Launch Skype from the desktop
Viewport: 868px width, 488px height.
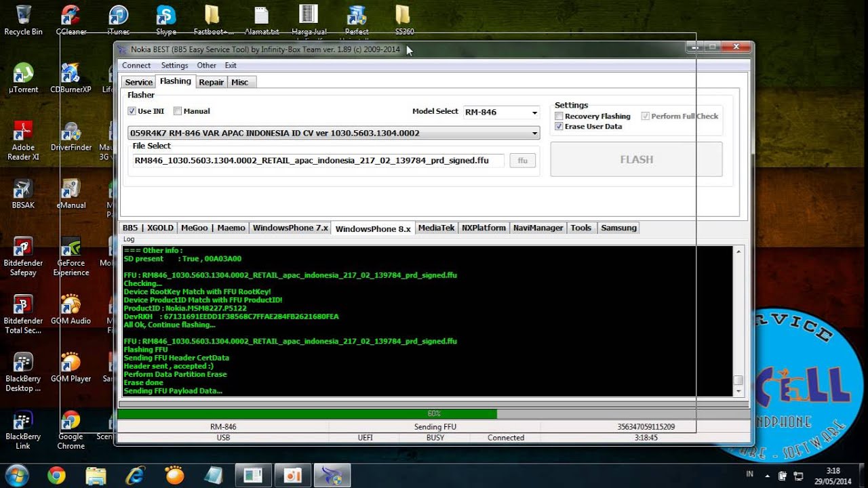[x=166, y=20]
